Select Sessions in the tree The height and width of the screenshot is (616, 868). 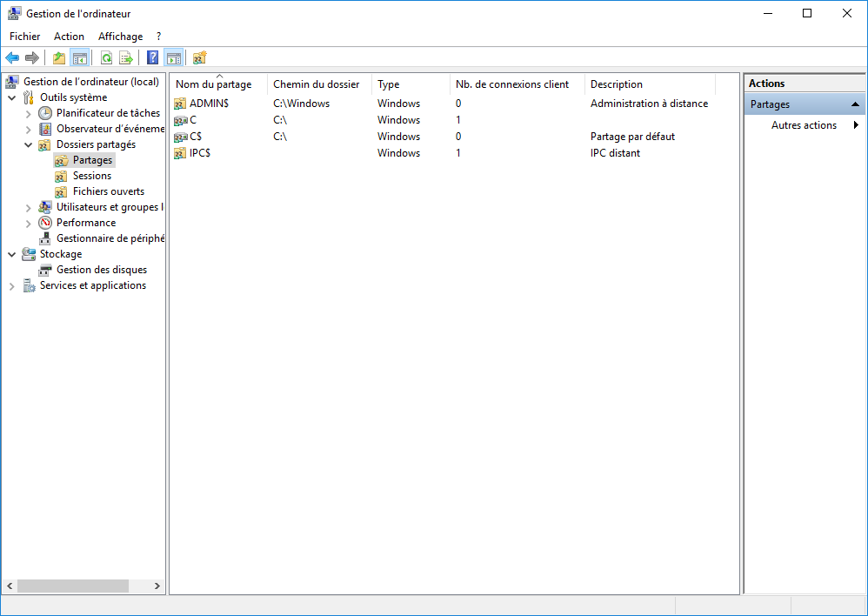pos(91,176)
